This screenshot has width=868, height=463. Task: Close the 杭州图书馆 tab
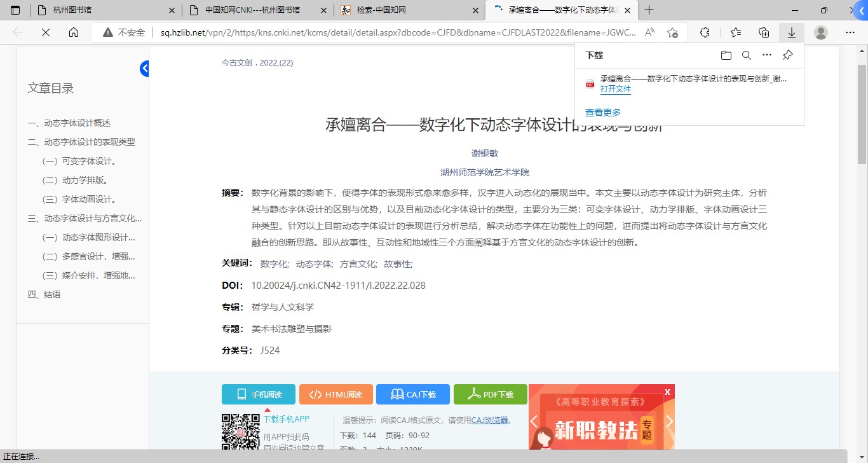172,10
